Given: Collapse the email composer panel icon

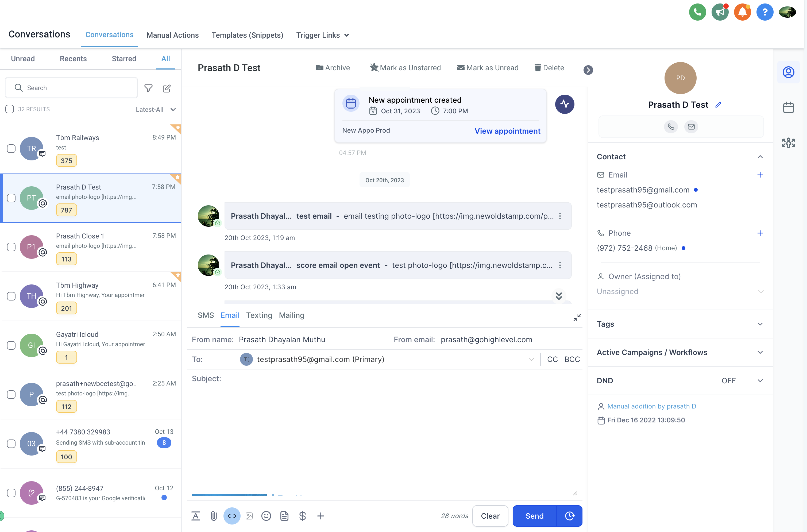Looking at the screenshot, I should [577, 318].
